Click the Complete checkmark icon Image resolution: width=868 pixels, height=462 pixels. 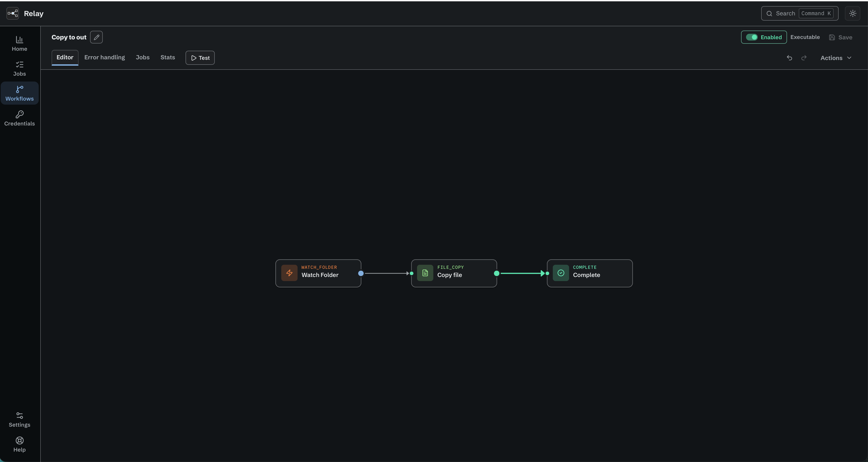tap(561, 273)
